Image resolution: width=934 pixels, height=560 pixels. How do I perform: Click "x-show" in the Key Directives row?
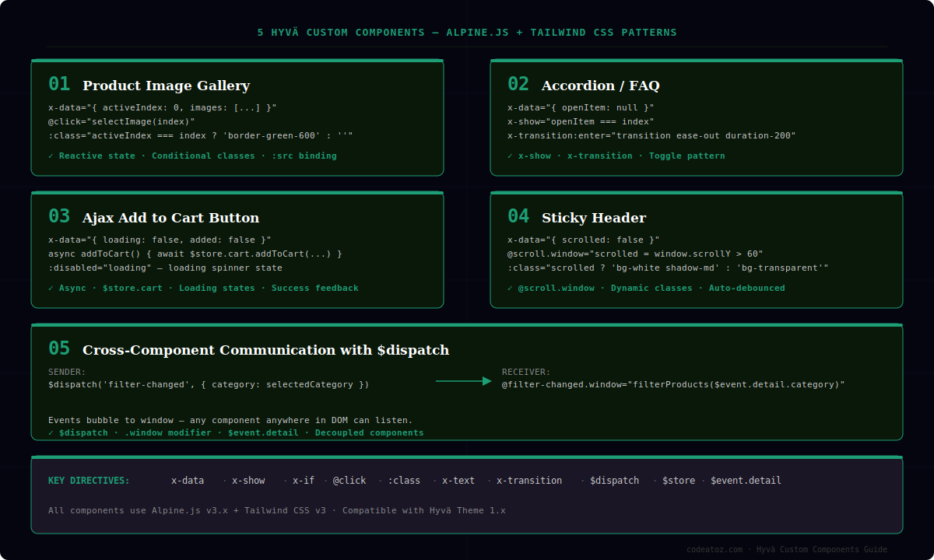coord(248,481)
